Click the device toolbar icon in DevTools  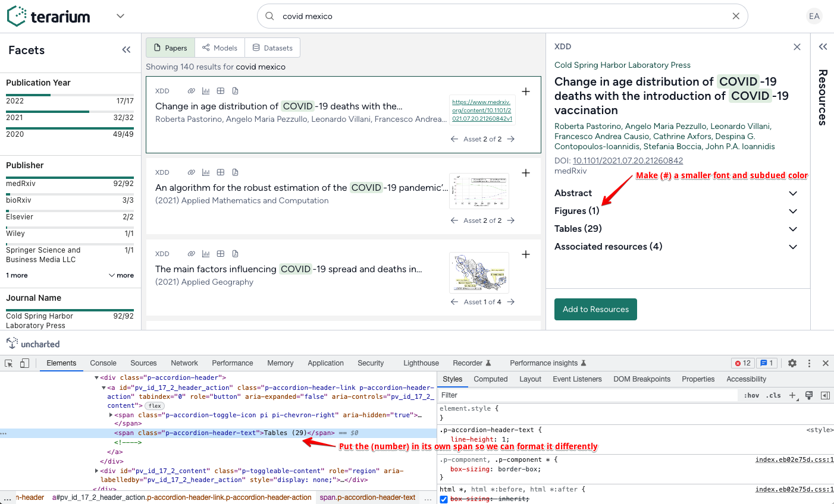tap(24, 363)
